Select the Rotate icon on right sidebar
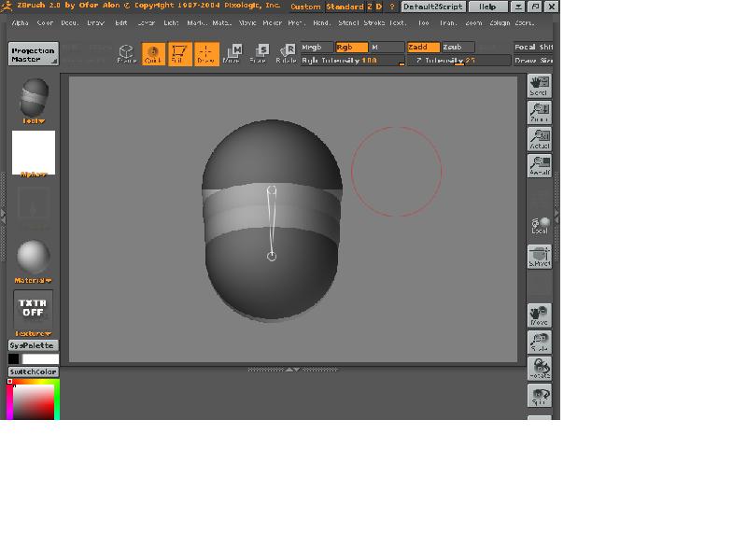 (539, 371)
